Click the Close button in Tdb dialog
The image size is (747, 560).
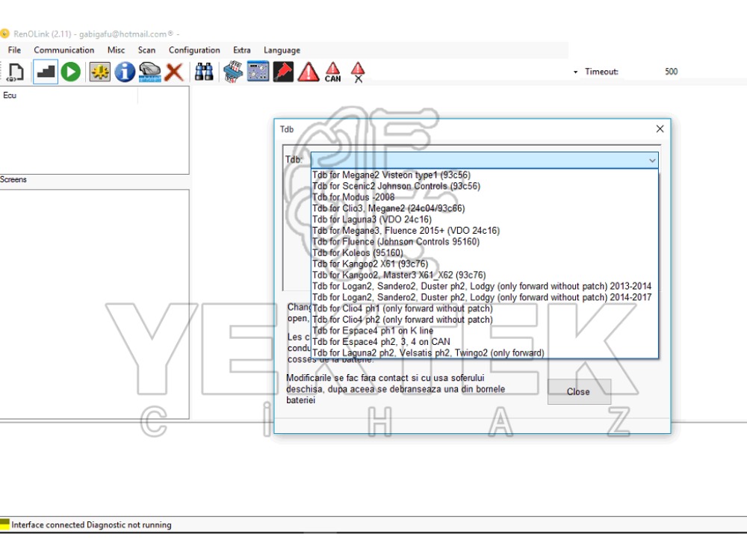point(579,391)
